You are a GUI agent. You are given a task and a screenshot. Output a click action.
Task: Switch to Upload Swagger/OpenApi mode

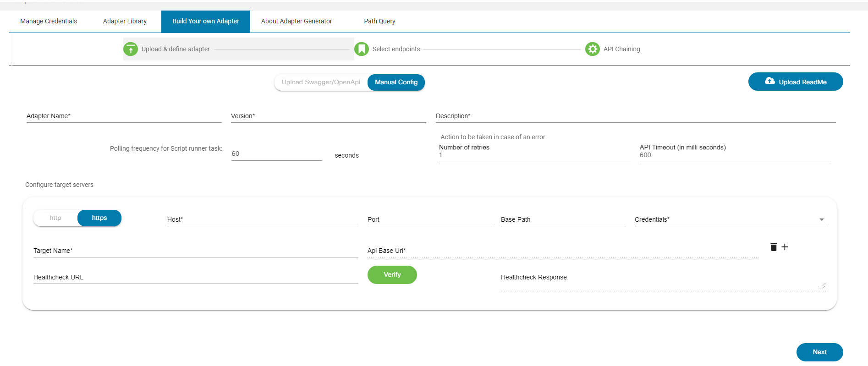(x=321, y=82)
